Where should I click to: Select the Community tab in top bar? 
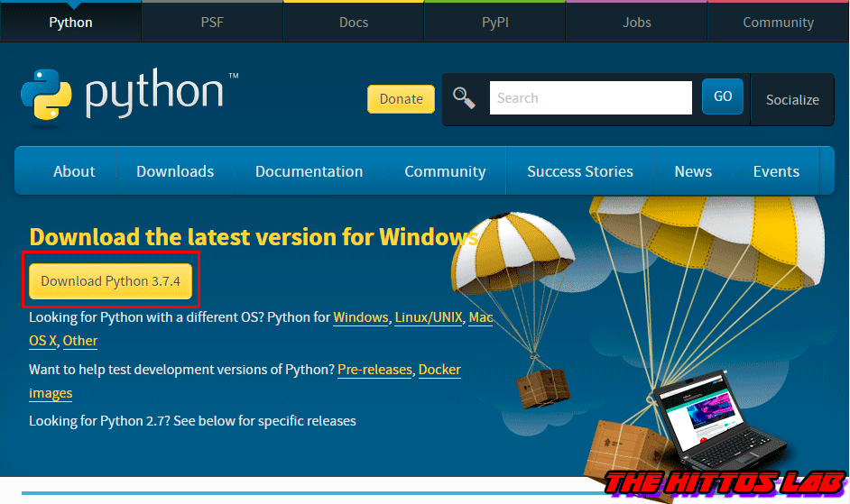[778, 23]
